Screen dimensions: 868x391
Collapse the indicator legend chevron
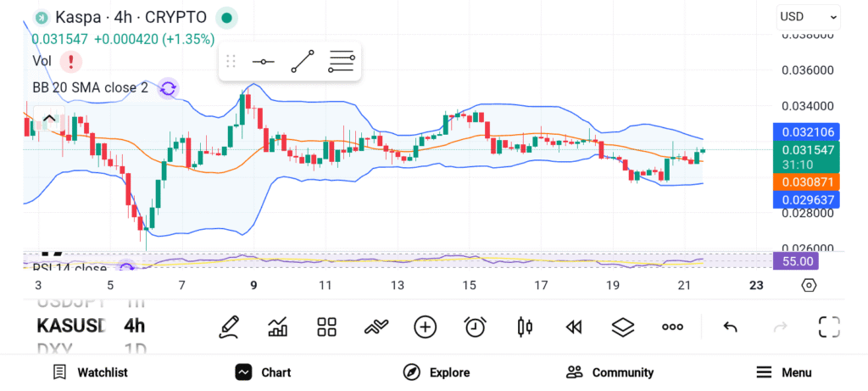[49, 119]
